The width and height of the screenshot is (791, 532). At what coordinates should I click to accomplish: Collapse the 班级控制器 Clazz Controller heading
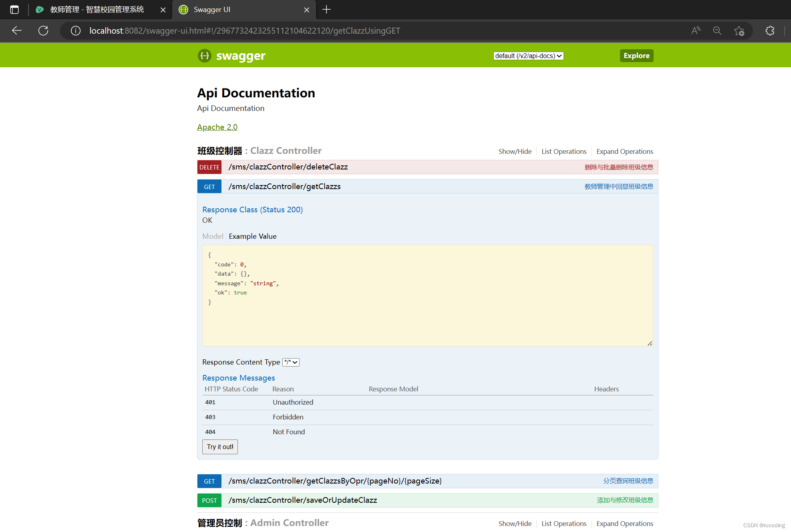click(x=259, y=151)
